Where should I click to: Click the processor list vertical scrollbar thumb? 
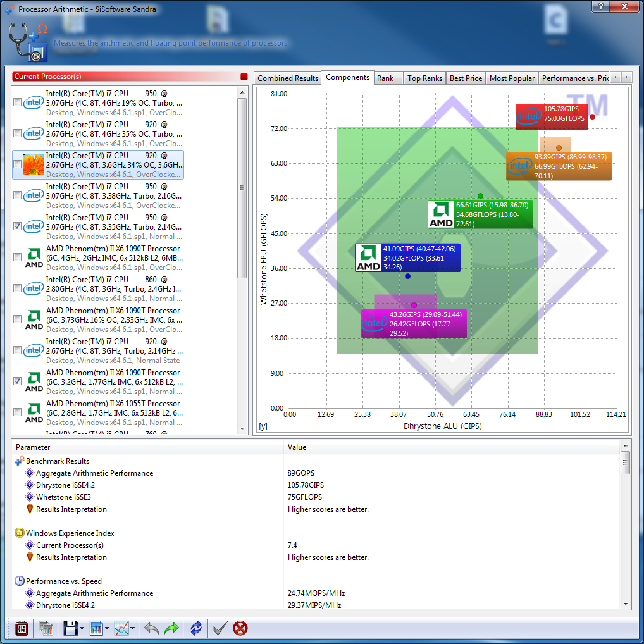coord(242,188)
